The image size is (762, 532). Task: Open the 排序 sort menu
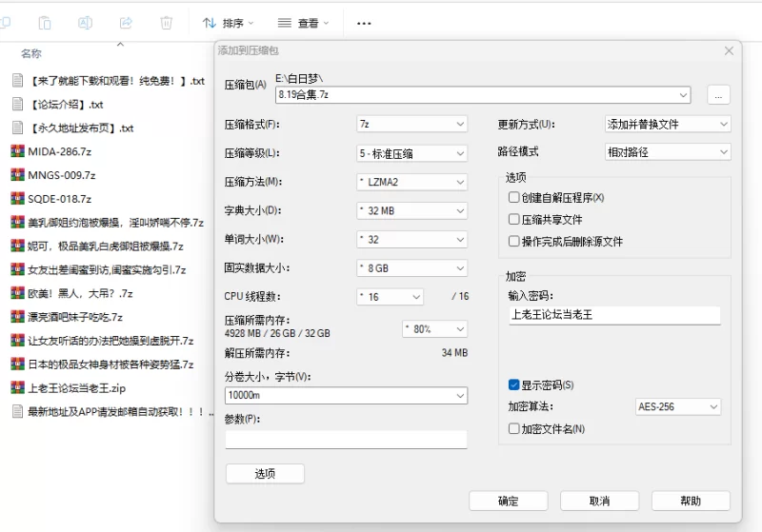coord(229,23)
